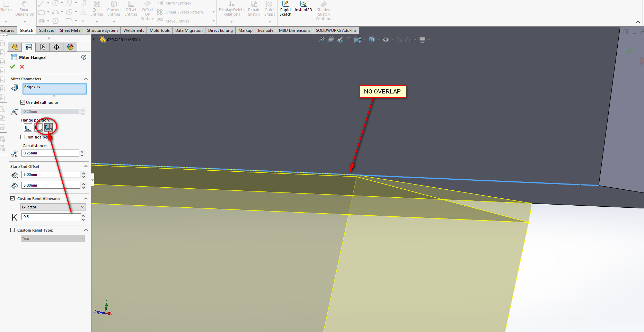This screenshot has height=332, width=644.
Task: Open the DisplayManager color ball tab
Action: pyautogui.click(x=70, y=47)
